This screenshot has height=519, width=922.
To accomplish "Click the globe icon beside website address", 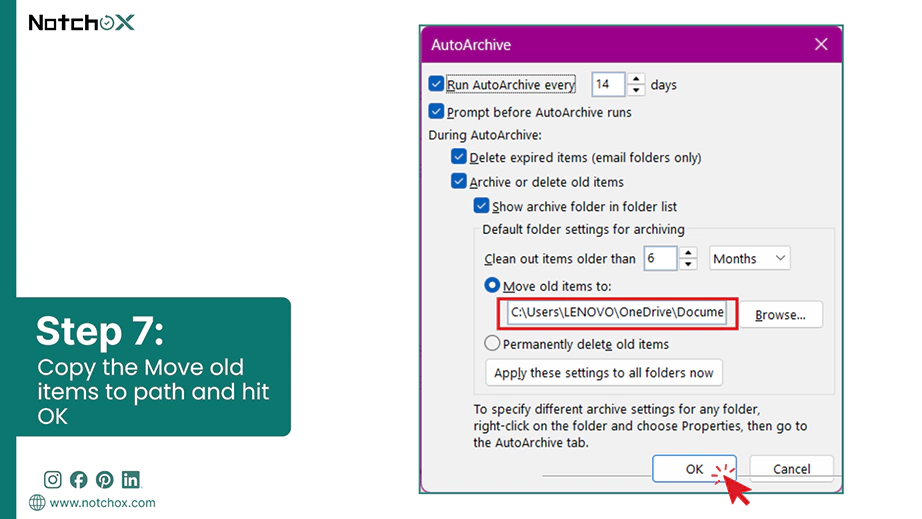I will (37, 503).
